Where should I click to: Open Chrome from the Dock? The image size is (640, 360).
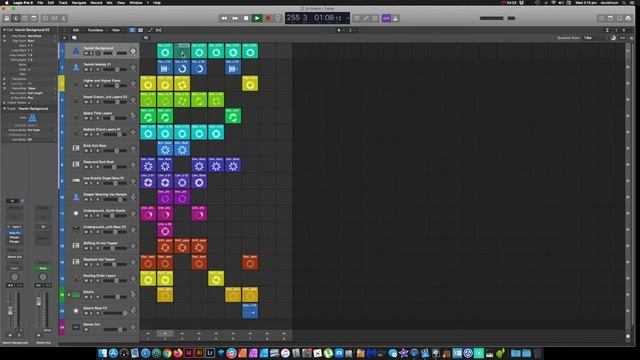pos(167,353)
